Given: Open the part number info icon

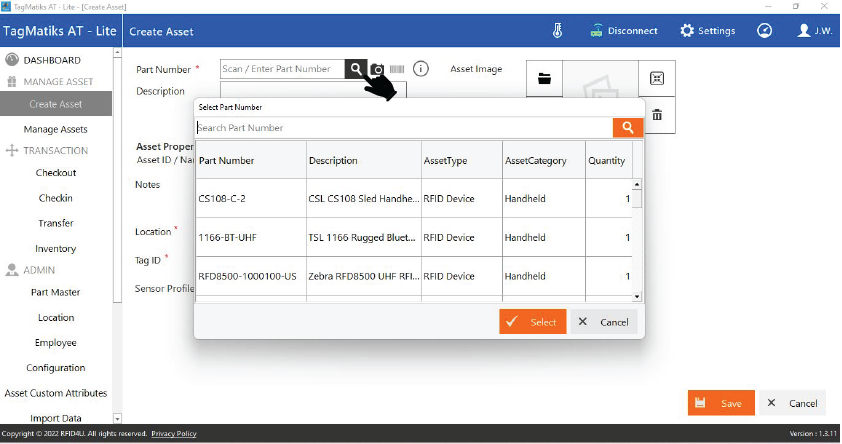Looking at the screenshot, I should 421,69.
